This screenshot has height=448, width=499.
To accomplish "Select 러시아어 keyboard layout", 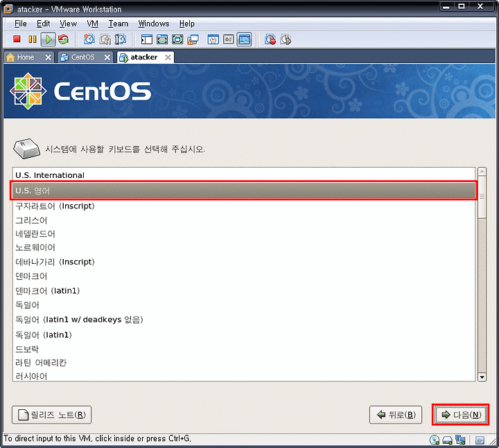I will (x=244, y=376).
